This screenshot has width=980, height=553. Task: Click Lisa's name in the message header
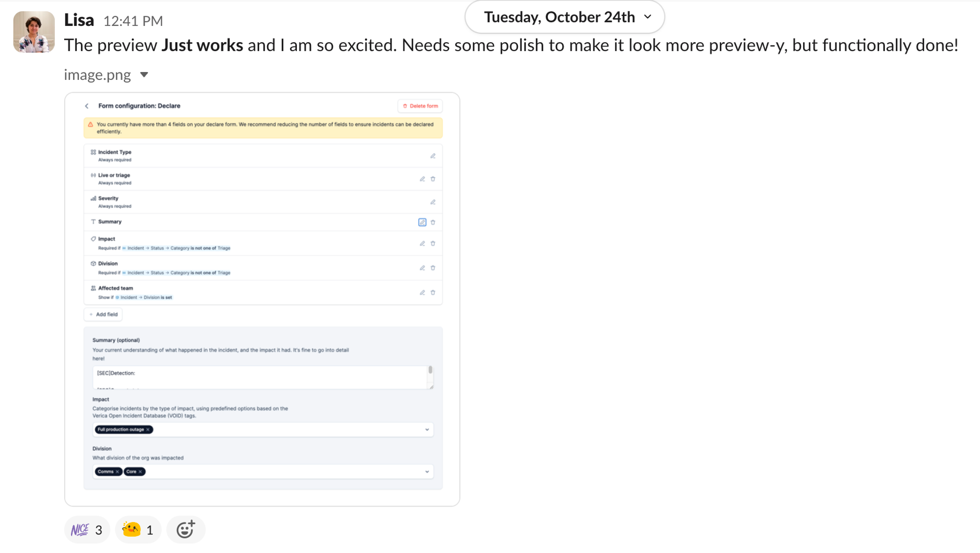[79, 20]
